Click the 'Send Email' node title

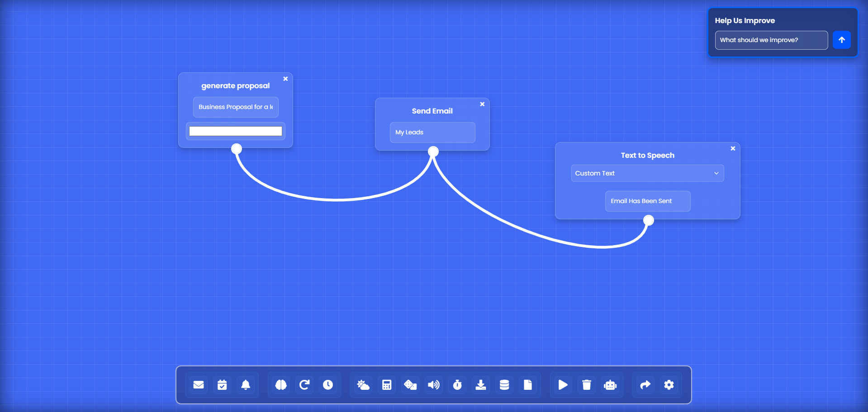point(432,111)
